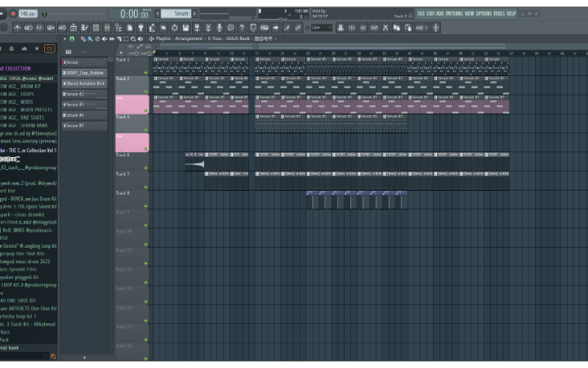
Task: Mute Track 2 using its green light
Action: click(146, 92)
